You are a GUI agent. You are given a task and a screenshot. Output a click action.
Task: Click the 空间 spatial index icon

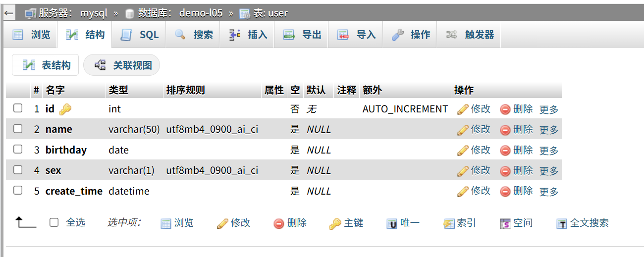[505, 224]
